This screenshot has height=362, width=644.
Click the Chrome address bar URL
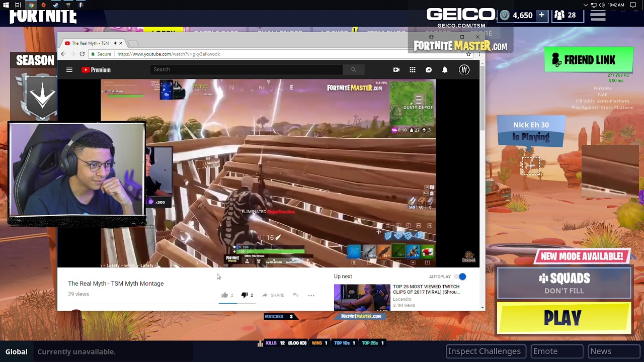pyautogui.click(x=169, y=54)
